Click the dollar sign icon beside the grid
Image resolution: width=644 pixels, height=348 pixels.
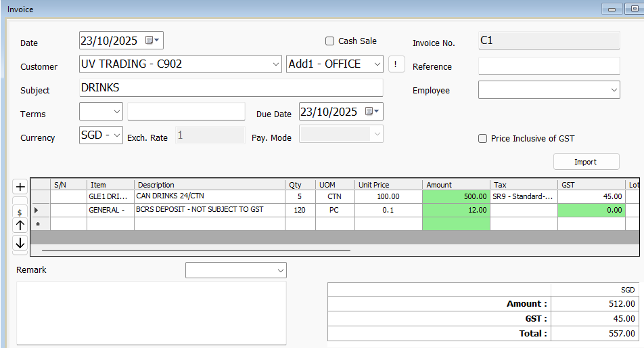[x=20, y=211]
